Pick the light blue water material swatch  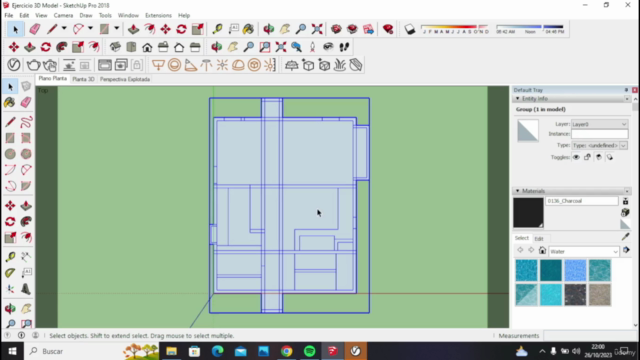[575, 270]
